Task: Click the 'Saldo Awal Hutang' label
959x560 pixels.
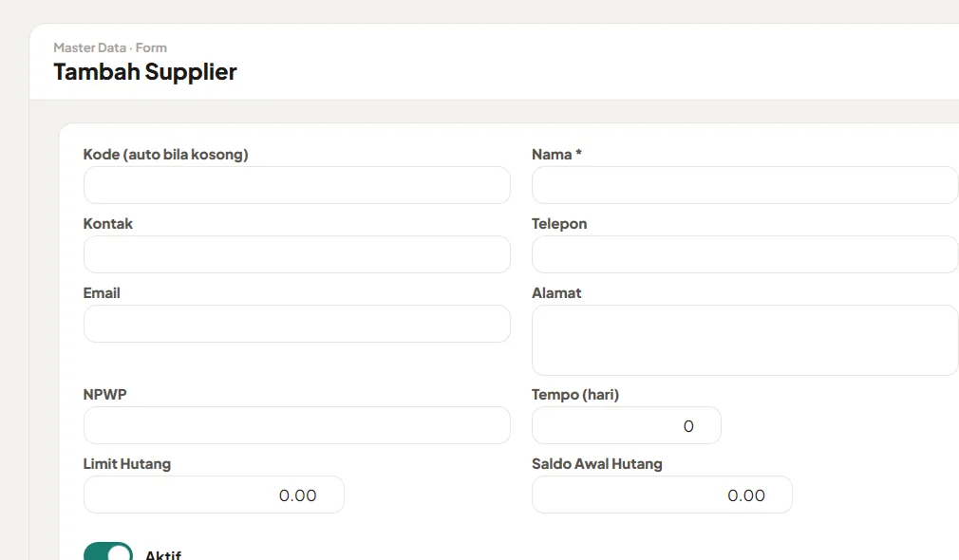Action: tap(597, 464)
